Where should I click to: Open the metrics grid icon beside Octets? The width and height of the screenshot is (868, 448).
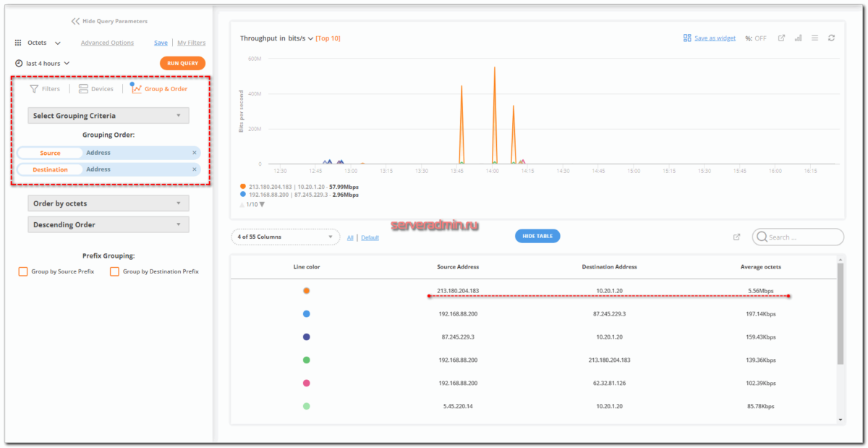click(x=17, y=43)
